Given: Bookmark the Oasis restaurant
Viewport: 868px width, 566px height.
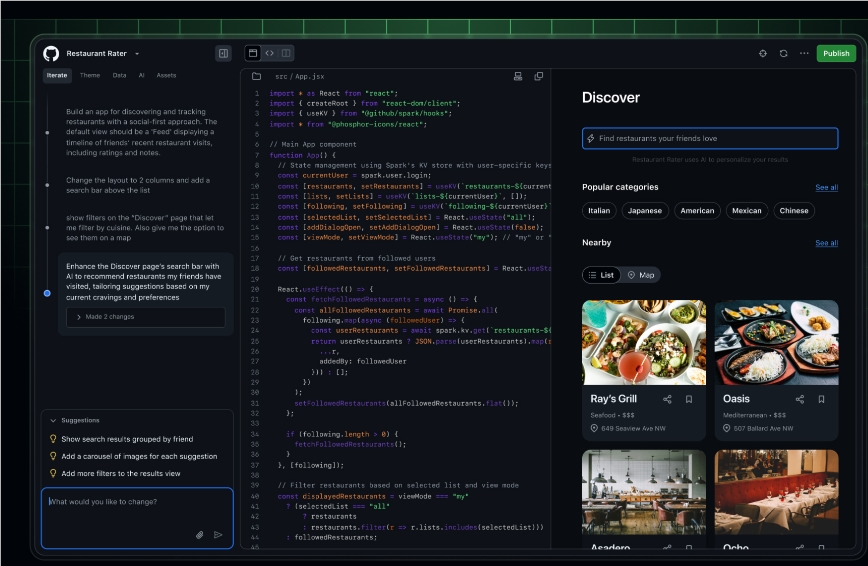Looking at the screenshot, I should click(821, 399).
